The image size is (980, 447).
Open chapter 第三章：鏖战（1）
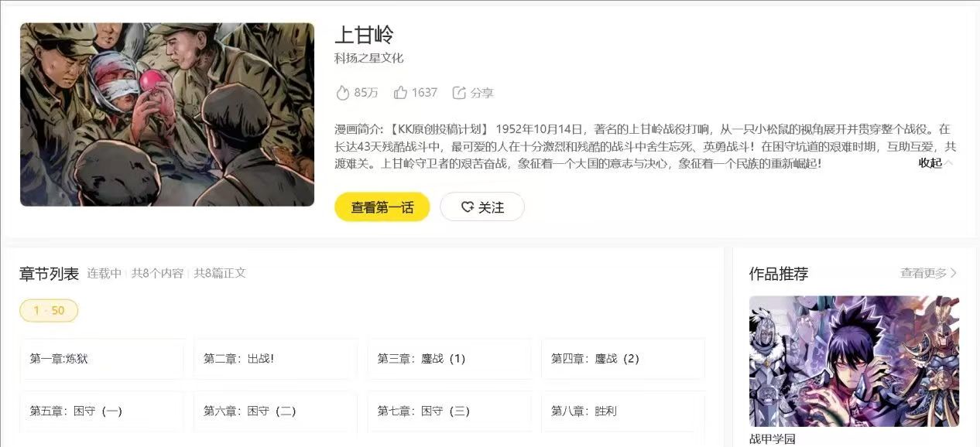[x=450, y=359]
